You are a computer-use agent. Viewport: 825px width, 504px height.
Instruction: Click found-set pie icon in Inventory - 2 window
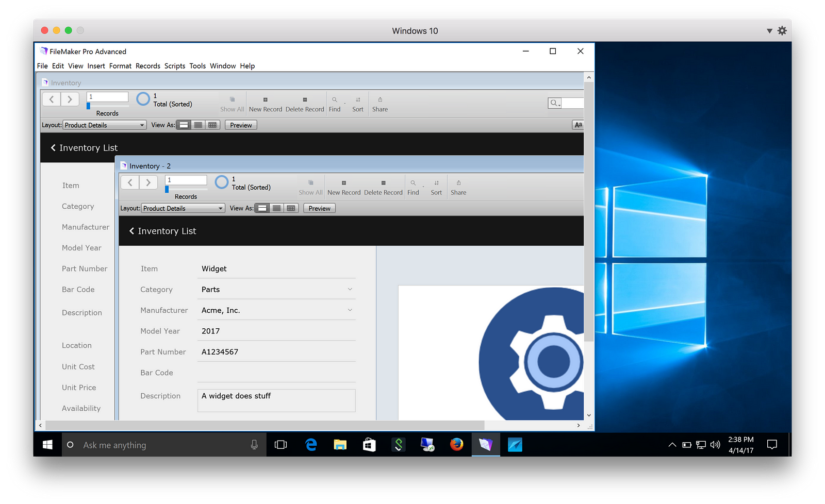(222, 182)
